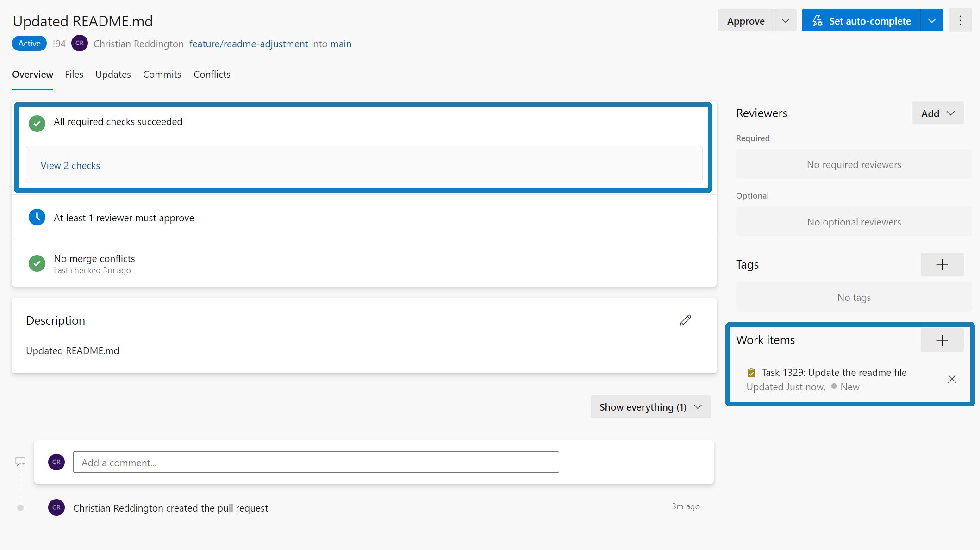This screenshot has width=980, height=550.
Task: Click the Add a comment input field
Action: pyautogui.click(x=316, y=462)
